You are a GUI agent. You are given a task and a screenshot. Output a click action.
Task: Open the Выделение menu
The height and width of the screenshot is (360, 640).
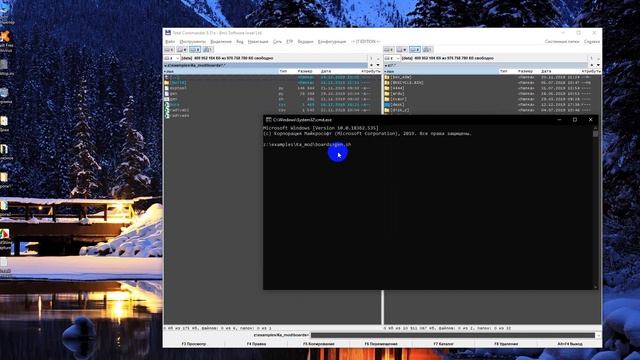pos(221,42)
